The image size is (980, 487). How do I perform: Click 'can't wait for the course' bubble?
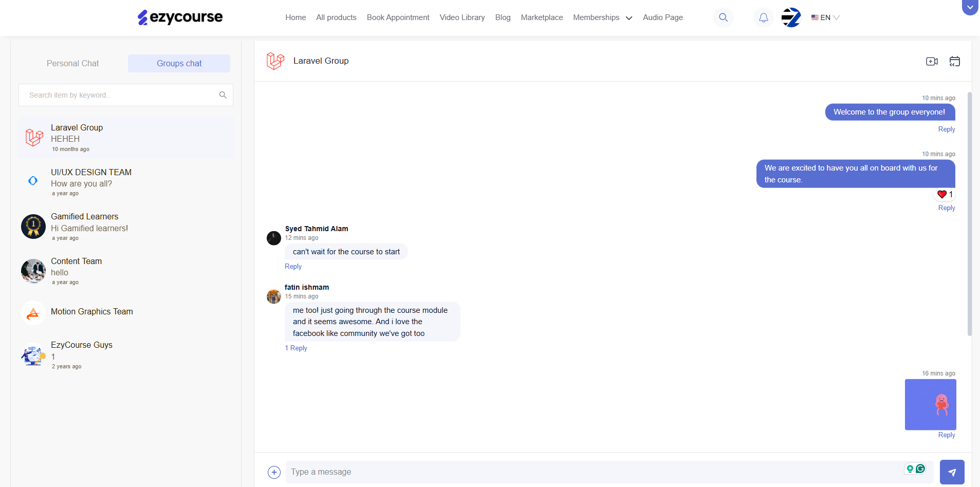[346, 252]
